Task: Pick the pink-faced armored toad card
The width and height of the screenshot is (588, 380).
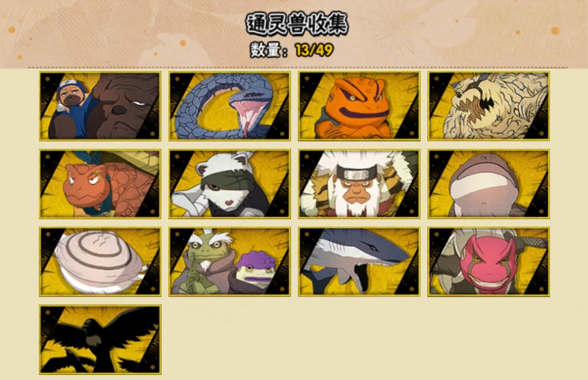Action: pyautogui.click(x=489, y=261)
